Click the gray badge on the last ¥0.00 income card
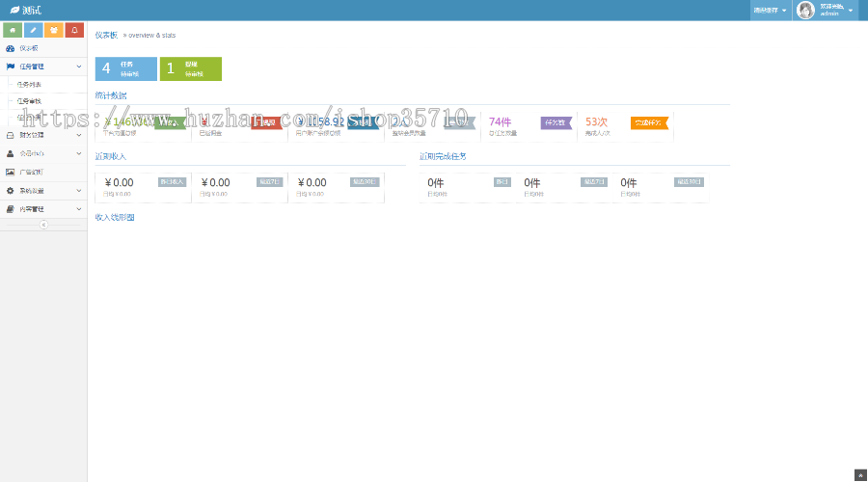Viewport: 868px width, 482px height. [365, 182]
